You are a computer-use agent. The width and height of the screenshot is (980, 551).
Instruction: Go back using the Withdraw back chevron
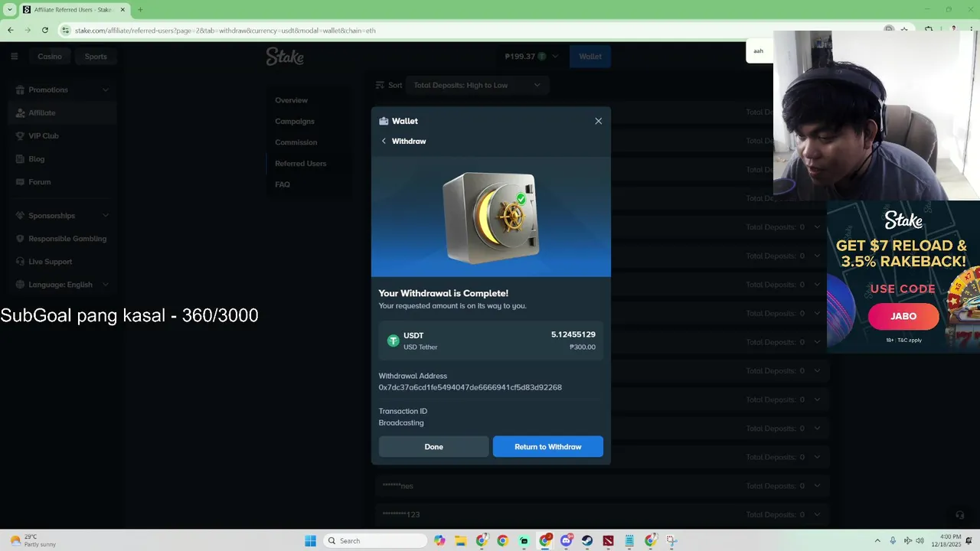(384, 141)
